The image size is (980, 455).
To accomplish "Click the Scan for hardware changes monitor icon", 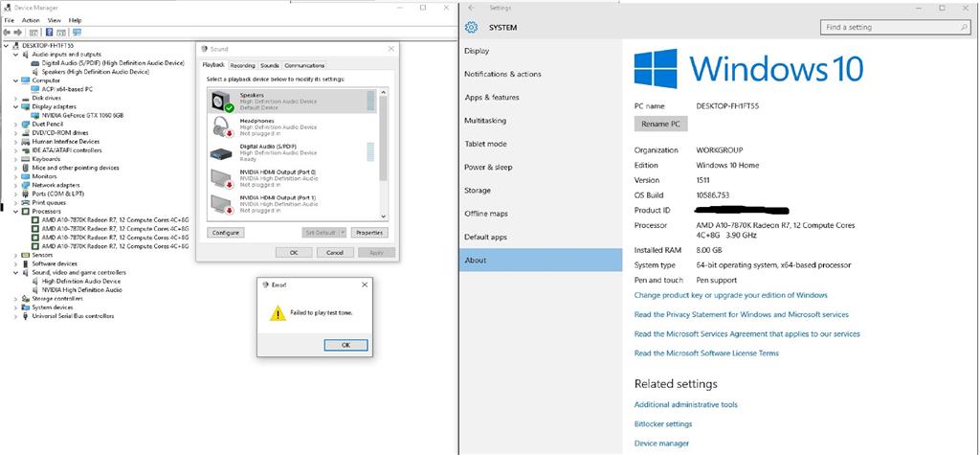I will (77, 32).
